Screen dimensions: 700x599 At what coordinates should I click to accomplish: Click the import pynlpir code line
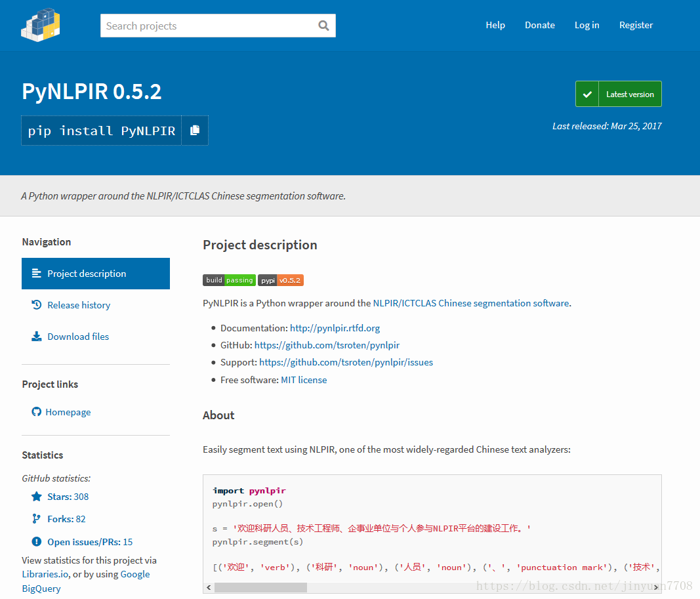coord(249,491)
